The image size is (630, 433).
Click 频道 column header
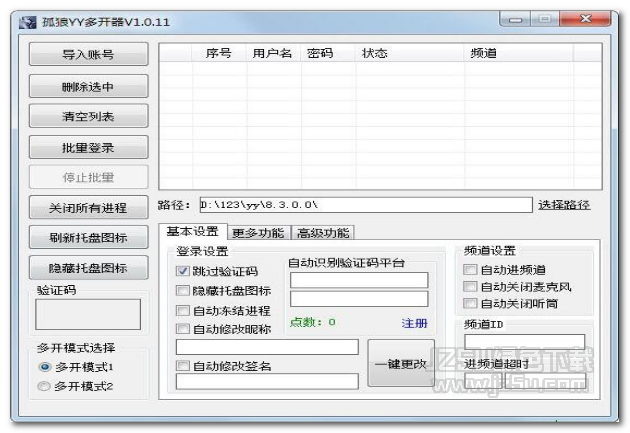(x=519, y=53)
